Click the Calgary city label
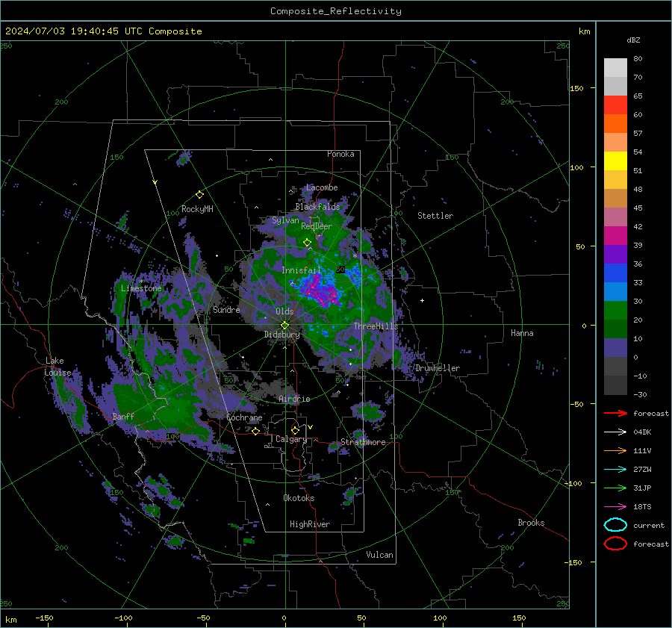Screen dimensions: 672x628 click(x=291, y=439)
